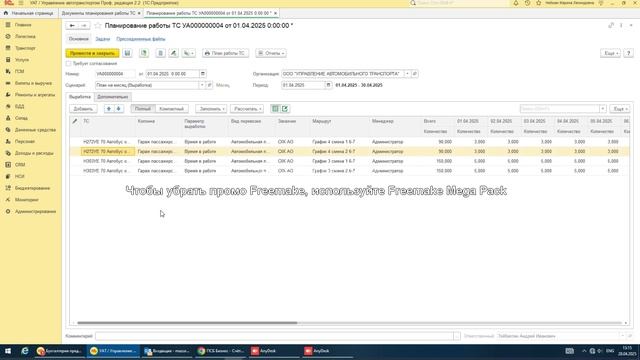
Task: Open the organization record with the open icon
Action: [415, 74]
